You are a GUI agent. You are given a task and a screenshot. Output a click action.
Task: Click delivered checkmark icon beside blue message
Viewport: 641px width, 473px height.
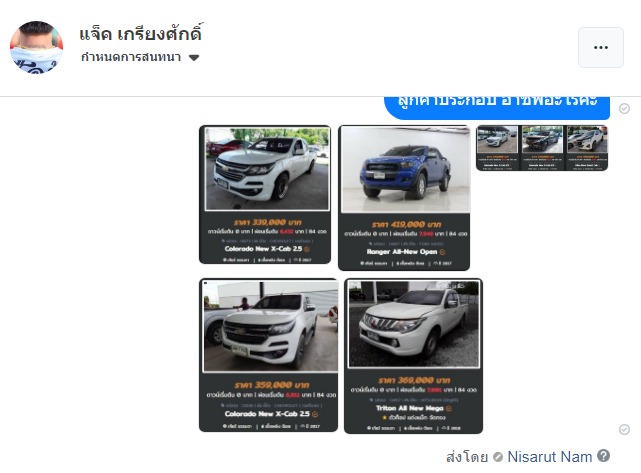[x=624, y=108]
